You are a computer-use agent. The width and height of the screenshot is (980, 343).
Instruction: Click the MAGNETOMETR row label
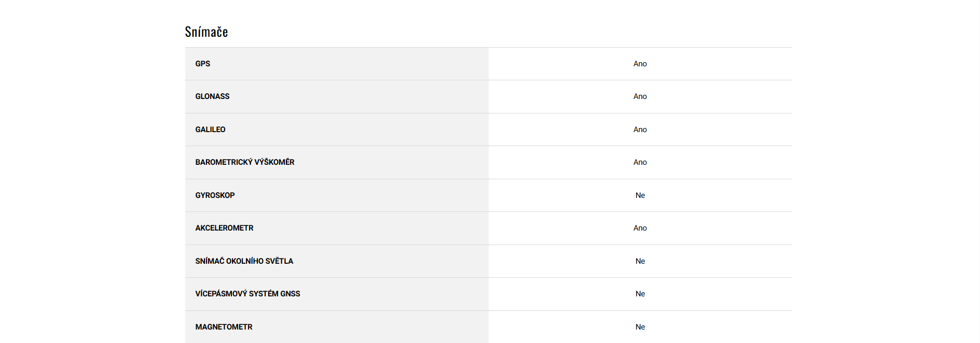tap(224, 327)
